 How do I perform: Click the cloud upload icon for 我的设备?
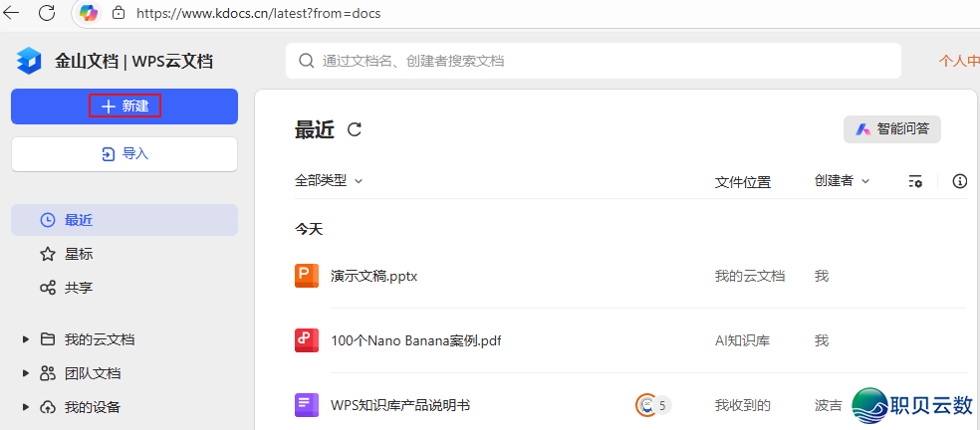(48, 407)
